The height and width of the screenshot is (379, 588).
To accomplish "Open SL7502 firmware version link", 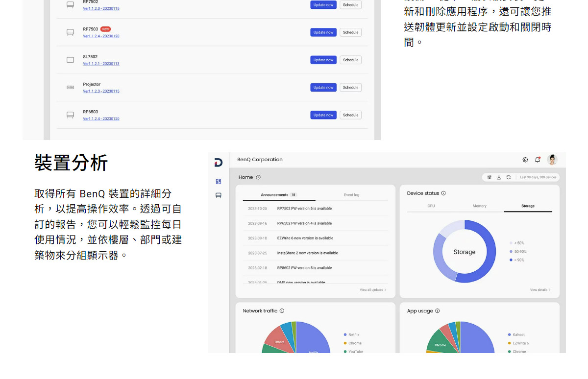I will (101, 64).
